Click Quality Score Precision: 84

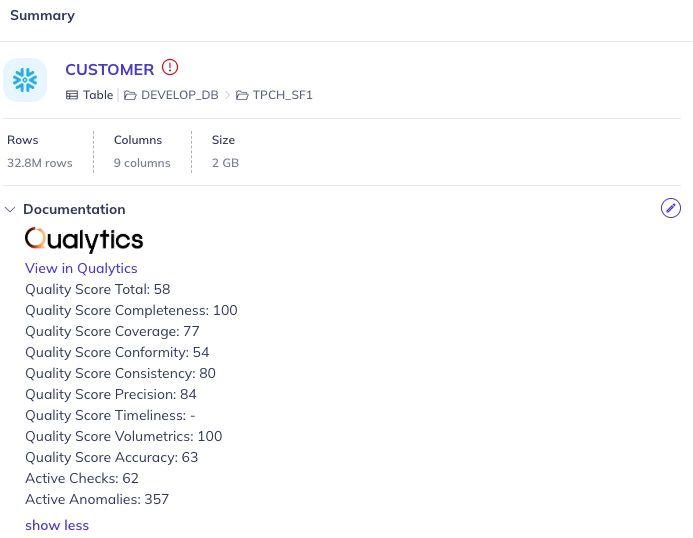coord(111,394)
